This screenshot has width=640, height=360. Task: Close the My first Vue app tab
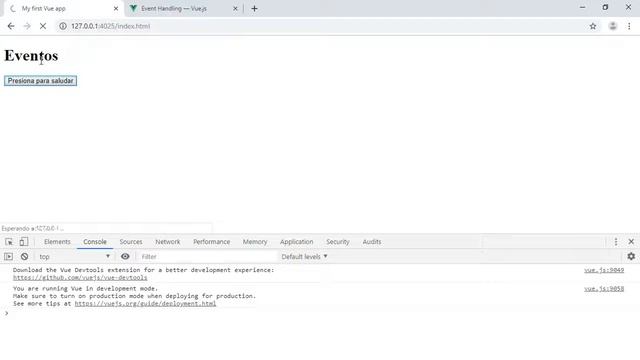pyautogui.click(x=116, y=9)
